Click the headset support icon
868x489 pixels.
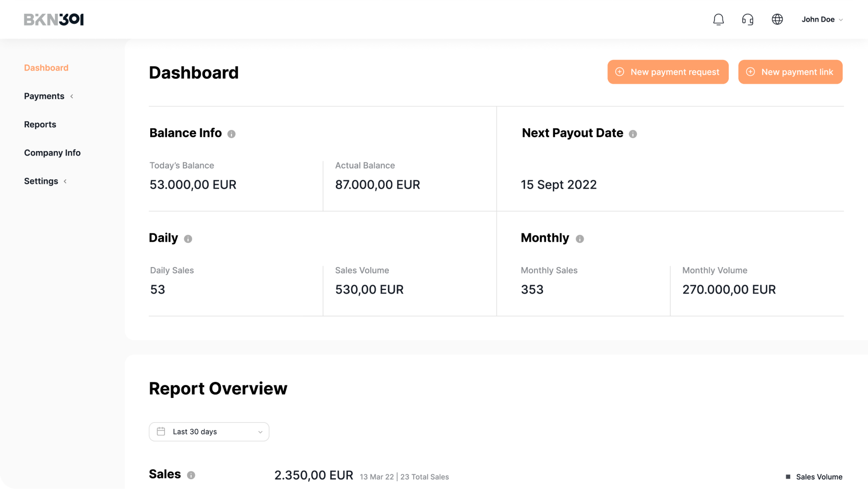pos(748,19)
